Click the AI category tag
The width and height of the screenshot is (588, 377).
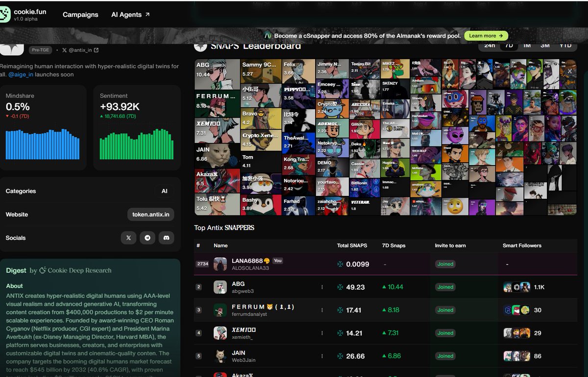165,191
